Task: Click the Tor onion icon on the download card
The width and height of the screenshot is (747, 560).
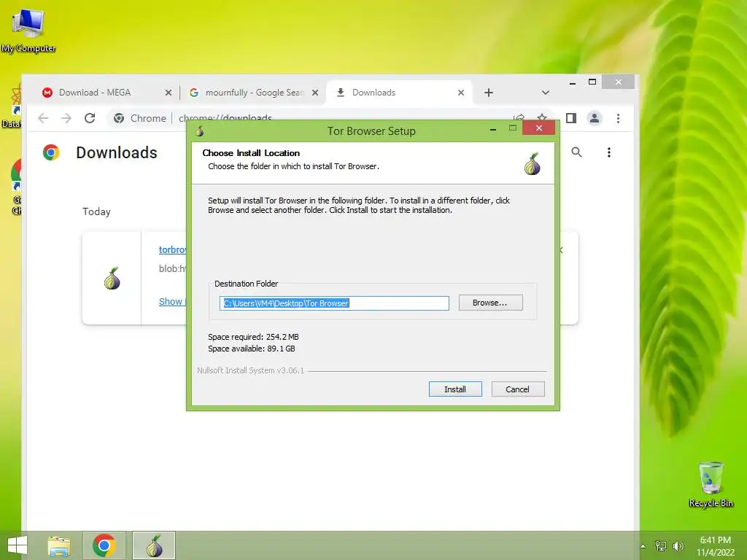Action: tap(112, 279)
